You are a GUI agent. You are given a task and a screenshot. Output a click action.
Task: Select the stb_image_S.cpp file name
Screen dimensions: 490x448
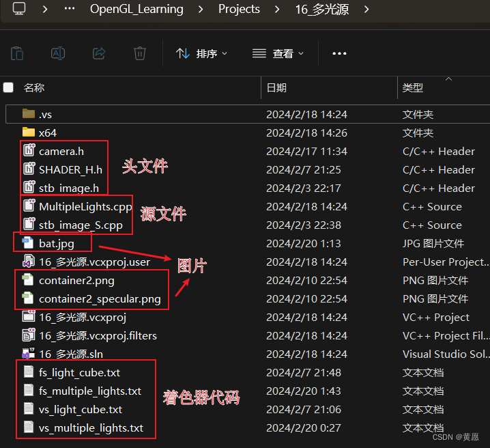click(x=81, y=225)
